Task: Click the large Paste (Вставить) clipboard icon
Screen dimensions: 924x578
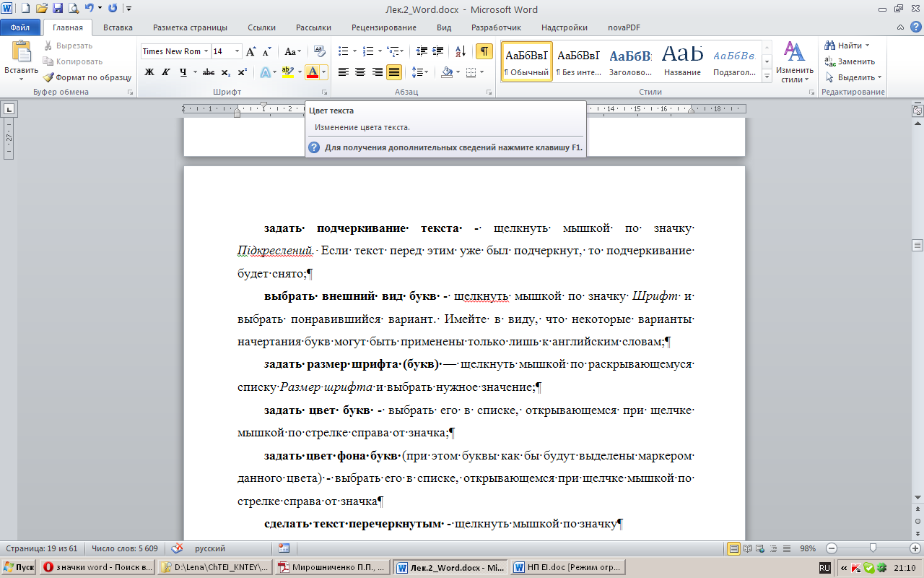Action: point(21,51)
